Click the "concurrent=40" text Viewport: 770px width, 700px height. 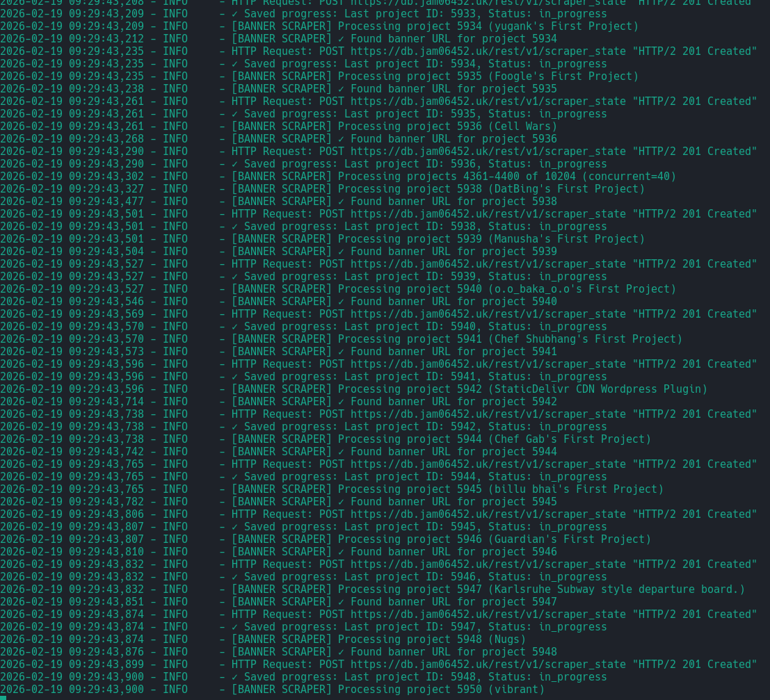coord(628,177)
